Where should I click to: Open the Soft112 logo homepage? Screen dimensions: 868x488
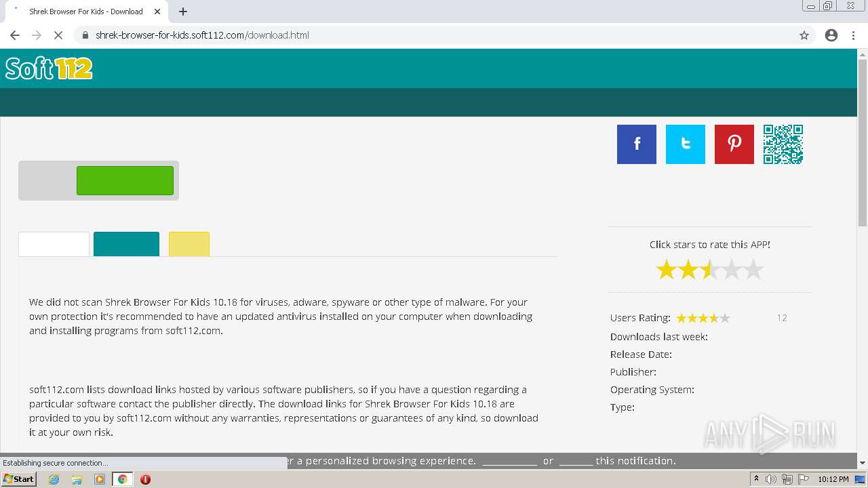[x=49, y=68]
